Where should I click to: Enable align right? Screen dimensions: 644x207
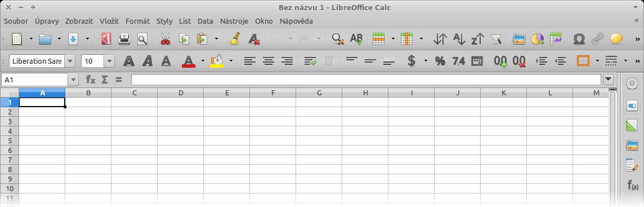point(287,61)
